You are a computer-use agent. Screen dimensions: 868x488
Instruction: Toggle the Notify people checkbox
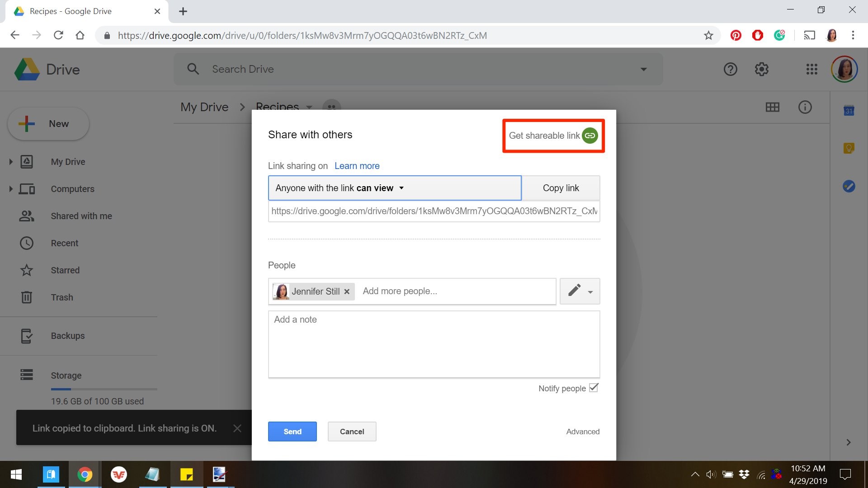(594, 388)
